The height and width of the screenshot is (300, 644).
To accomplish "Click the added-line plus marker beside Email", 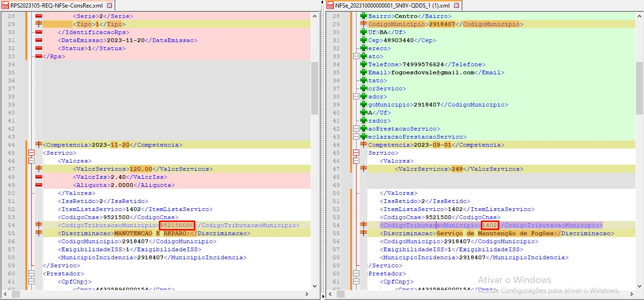I will pyautogui.click(x=364, y=72).
